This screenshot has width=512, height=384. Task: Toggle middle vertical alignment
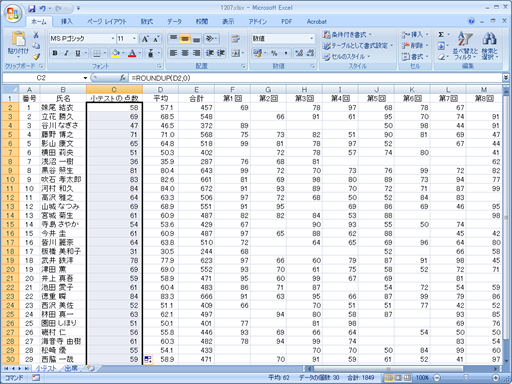coord(185,39)
